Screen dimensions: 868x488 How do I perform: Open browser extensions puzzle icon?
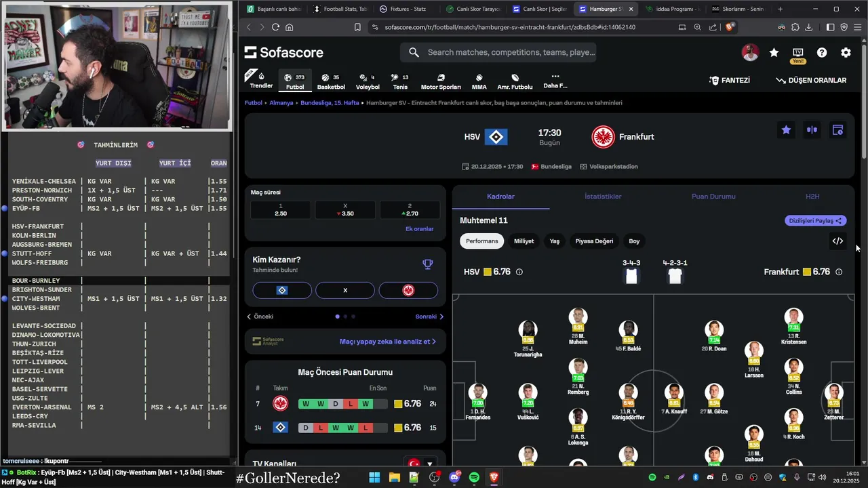tap(795, 27)
